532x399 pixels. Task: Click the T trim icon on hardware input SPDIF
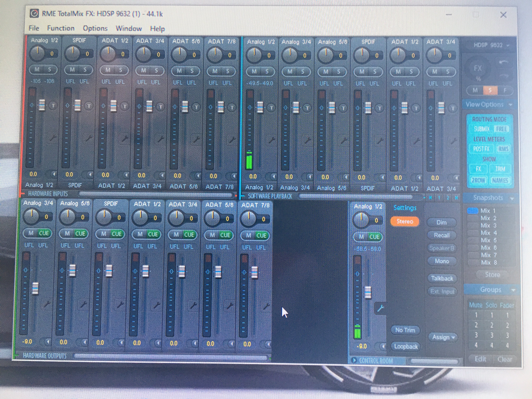pos(89,106)
